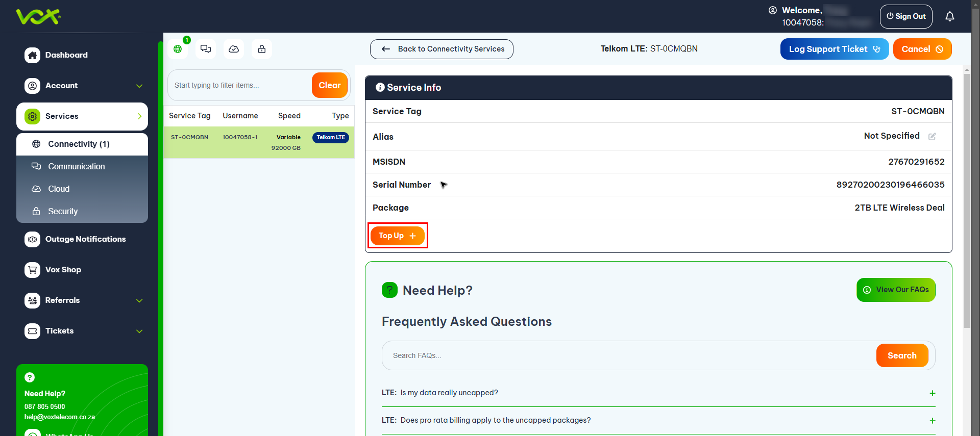980x436 pixels.
Task: Open the Communication submenu item
Action: point(77,167)
